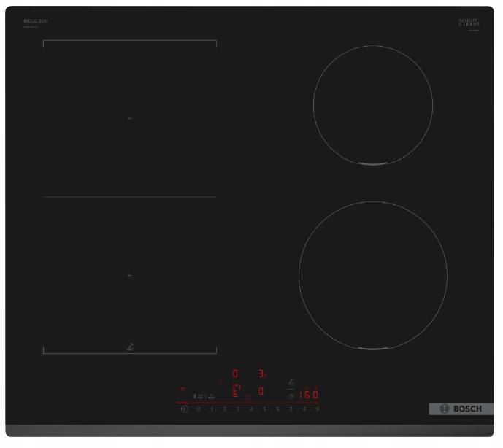The width and height of the screenshot is (503, 448).
Task: Select the lower-right zone display showing 0
Action: [x=261, y=391]
